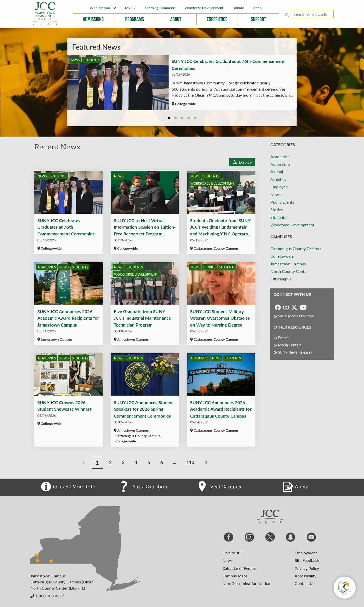Image resolution: width=364 pixels, height=607 pixels.
Task: Open Facebook icon in Connect With Us
Action: (278, 307)
